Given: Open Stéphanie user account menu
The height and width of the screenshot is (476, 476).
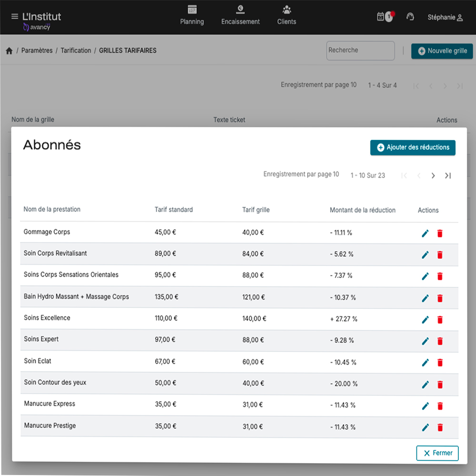Looking at the screenshot, I should [x=445, y=17].
